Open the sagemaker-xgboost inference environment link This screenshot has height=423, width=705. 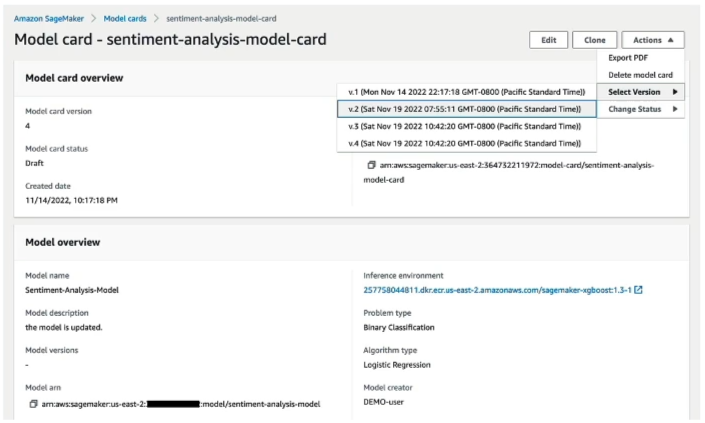click(x=497, y=290)
